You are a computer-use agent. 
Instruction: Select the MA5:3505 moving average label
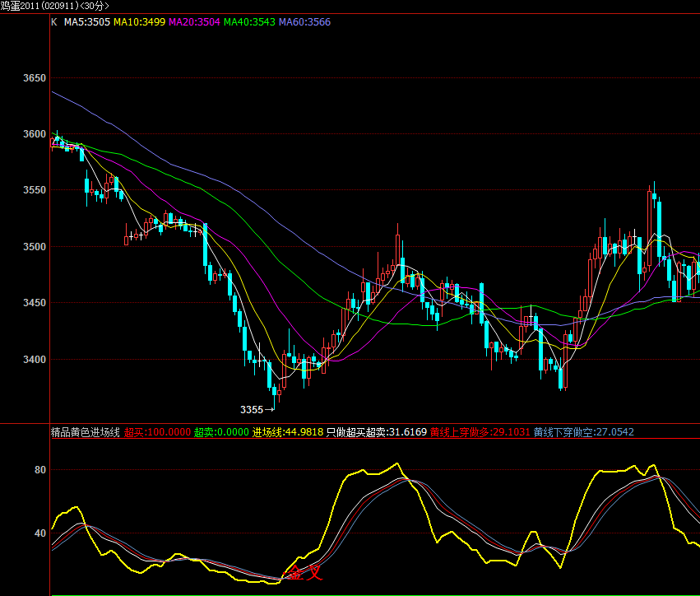87,22
